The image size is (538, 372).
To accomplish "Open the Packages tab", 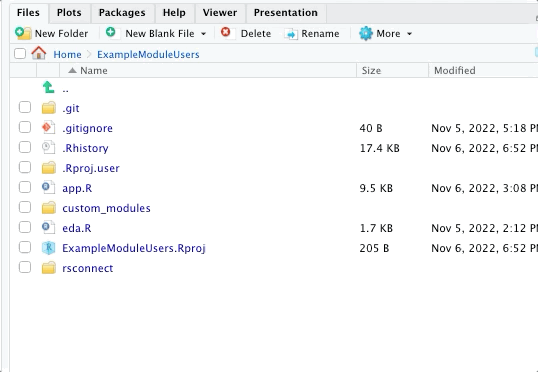I will [122, 13].
